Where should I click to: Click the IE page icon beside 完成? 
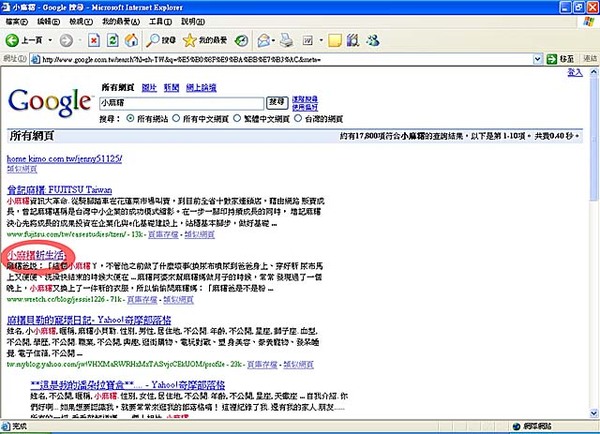(x=6, y=426)
